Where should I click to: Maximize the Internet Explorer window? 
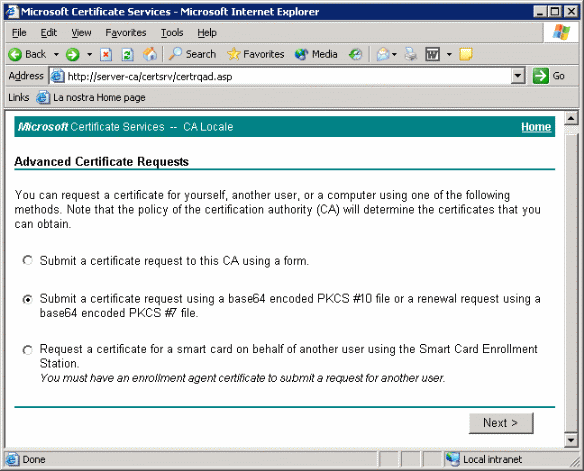pyautogui.click(x=555, y=12)
